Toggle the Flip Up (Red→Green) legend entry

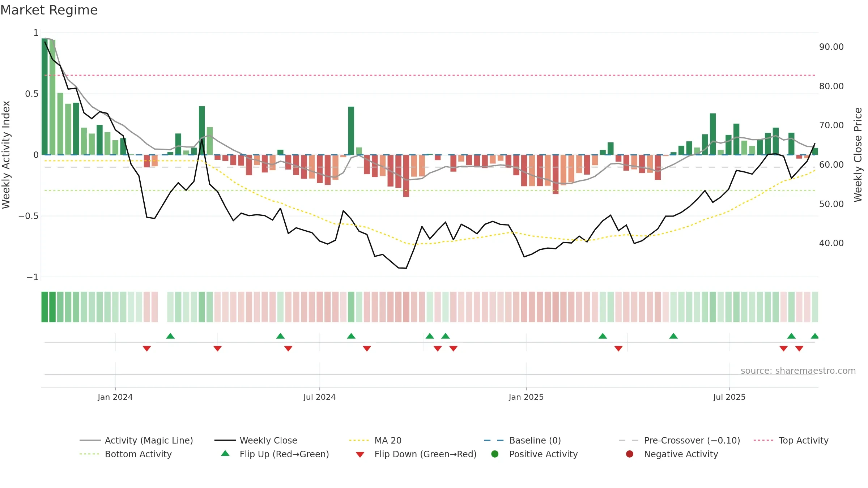(x=275, y=454)
